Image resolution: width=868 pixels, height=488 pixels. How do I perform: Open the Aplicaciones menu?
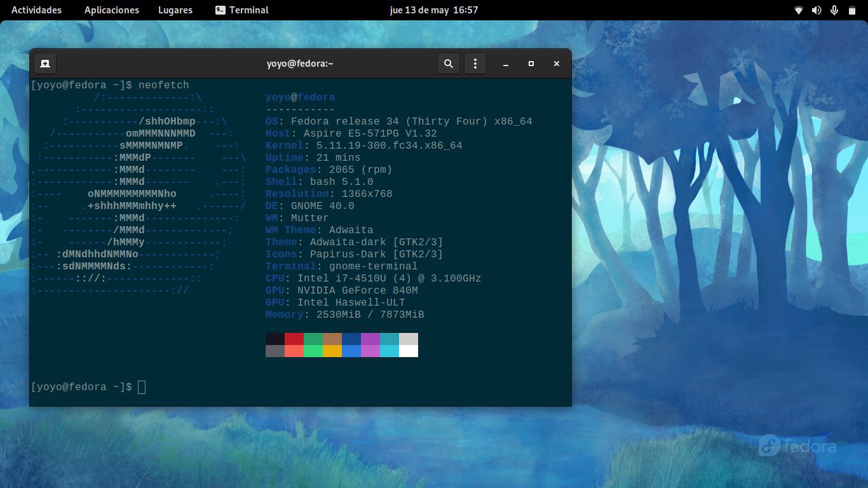point(112,10)
